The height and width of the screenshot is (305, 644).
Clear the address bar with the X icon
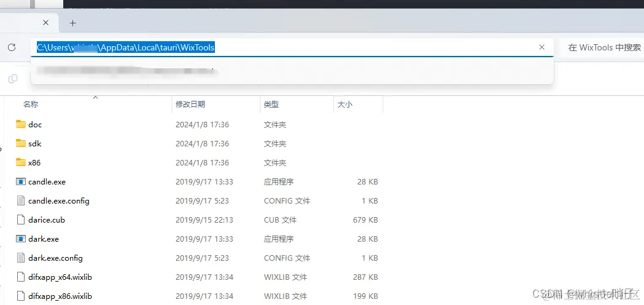541,47
